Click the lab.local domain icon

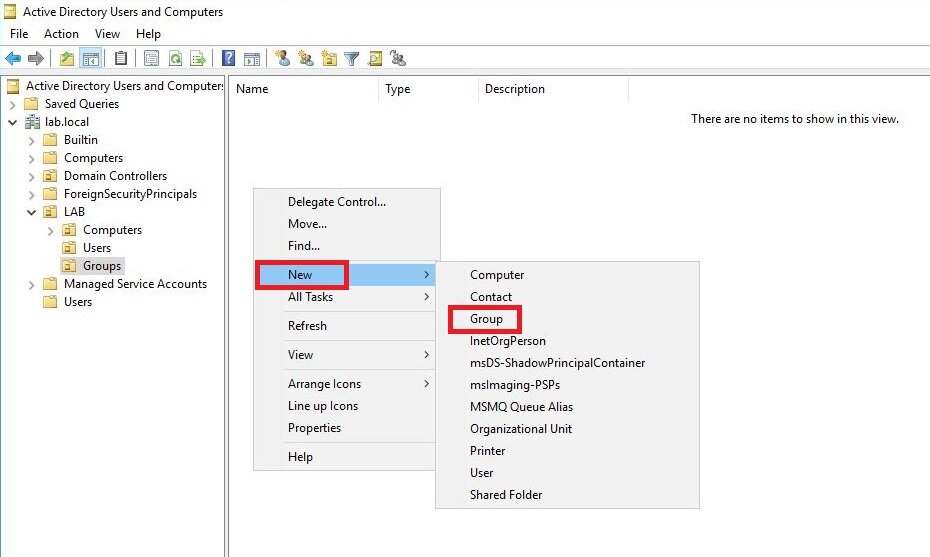click(x=32, y=122)
